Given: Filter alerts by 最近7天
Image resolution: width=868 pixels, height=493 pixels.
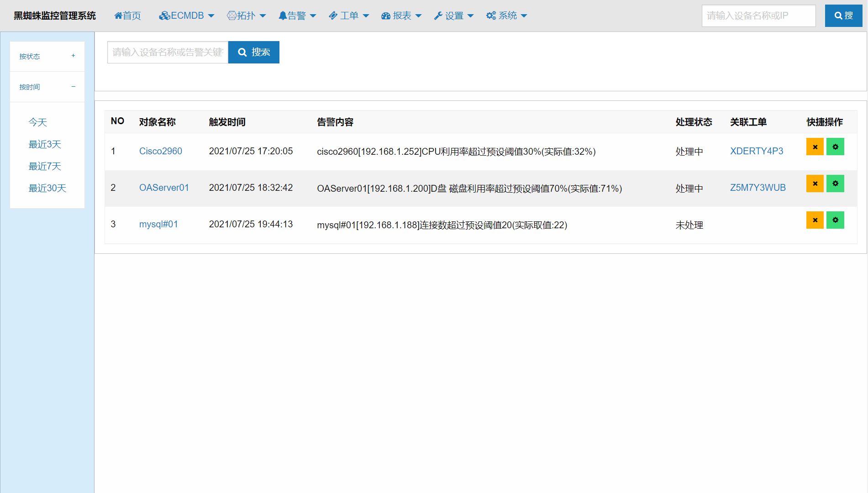Looking at the screenshot, I should [45, 166].
